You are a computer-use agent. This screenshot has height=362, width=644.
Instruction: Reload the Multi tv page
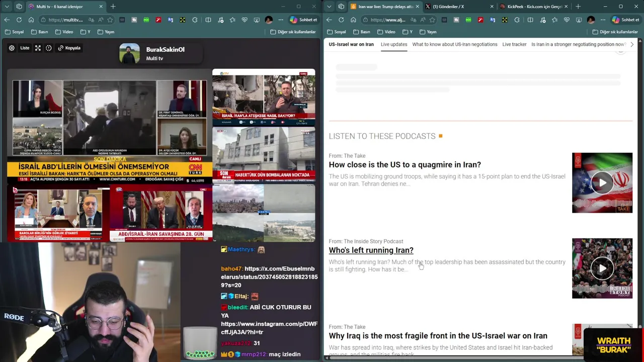pos(19,20)
